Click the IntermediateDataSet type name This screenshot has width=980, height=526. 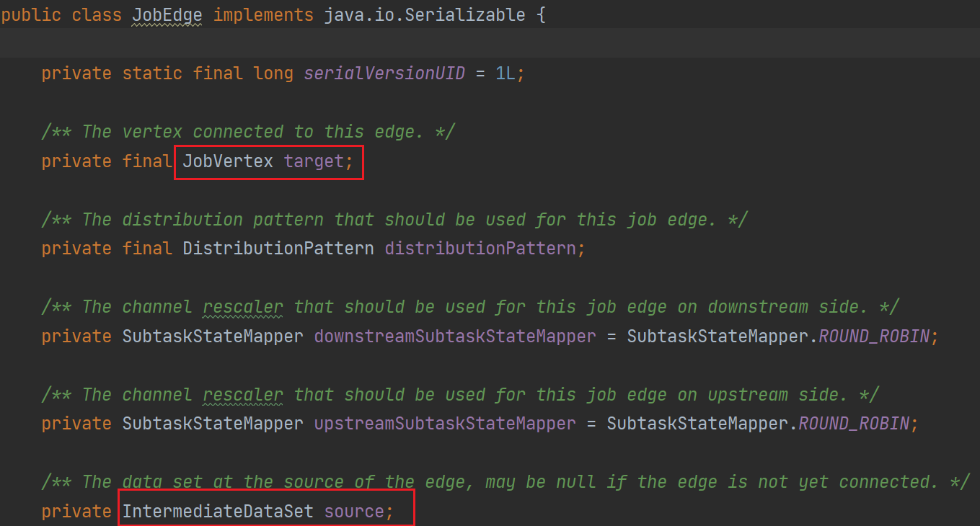218,512
